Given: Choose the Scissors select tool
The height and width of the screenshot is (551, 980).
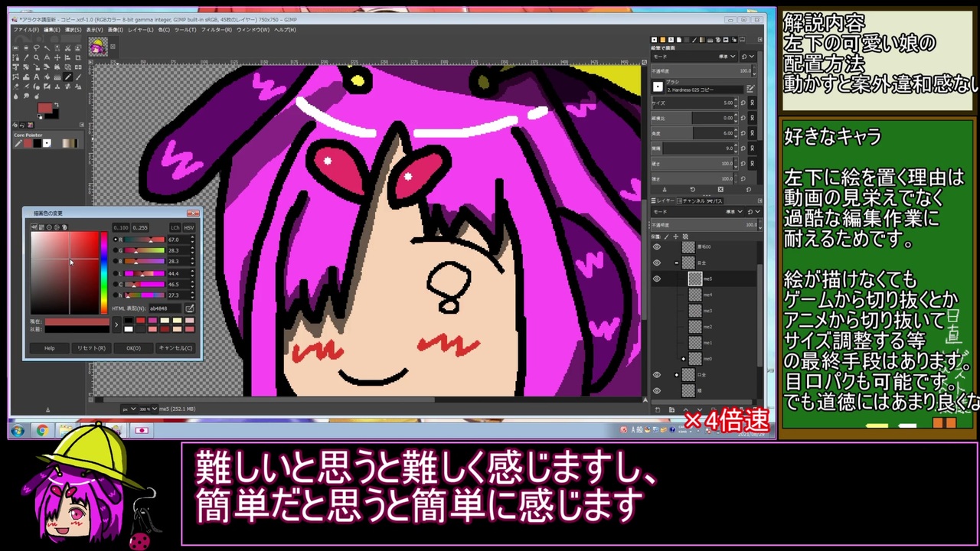Looking at the screenshot, I should pos(67,48).
